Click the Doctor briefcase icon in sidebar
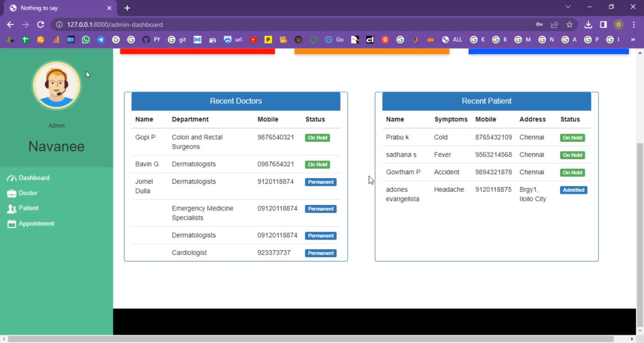Screen dimensions: 644x343 coord(12,194)
